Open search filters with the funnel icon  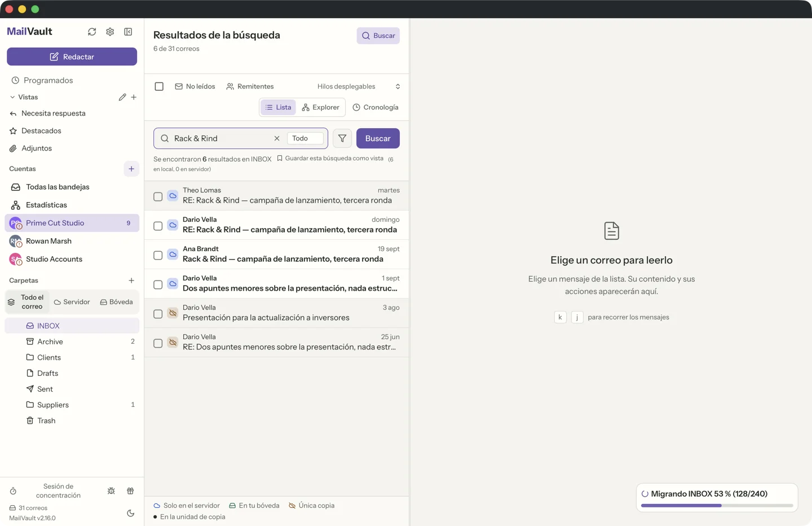[342, 138]
